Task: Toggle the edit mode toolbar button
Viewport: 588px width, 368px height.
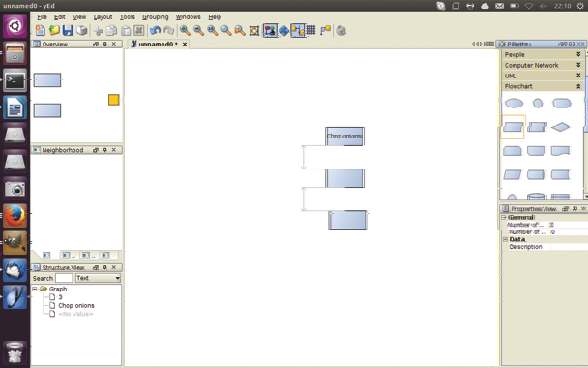Action: click(270, 30)
